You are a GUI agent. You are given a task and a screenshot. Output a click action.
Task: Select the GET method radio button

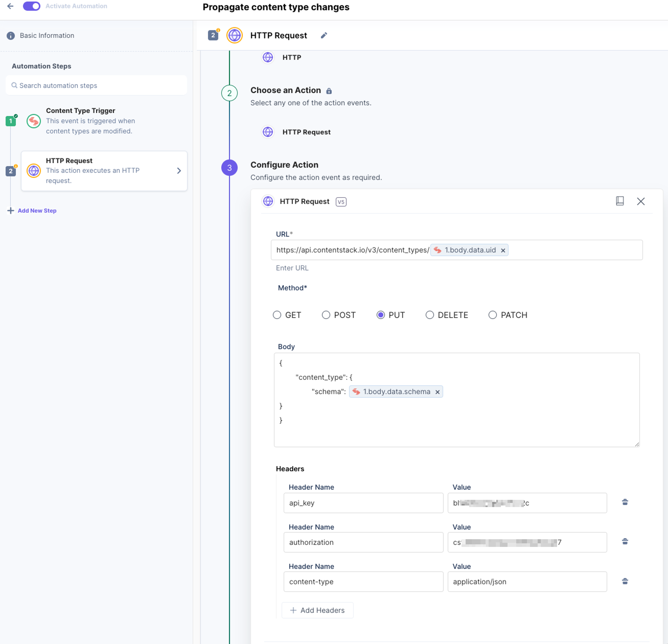point(277,315)
